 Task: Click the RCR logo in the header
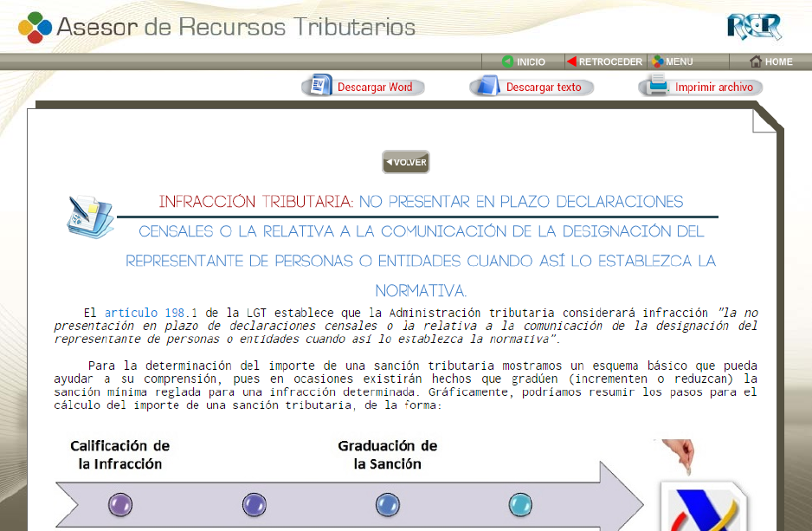tap(754, 27)
